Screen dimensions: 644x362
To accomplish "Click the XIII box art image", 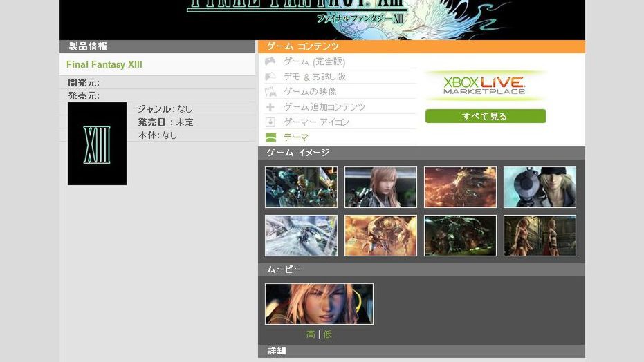I will 97,144.
